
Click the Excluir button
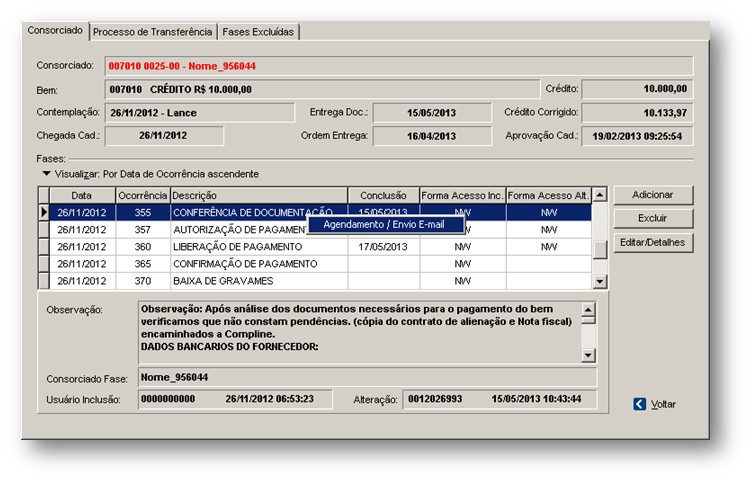(653, 218)
